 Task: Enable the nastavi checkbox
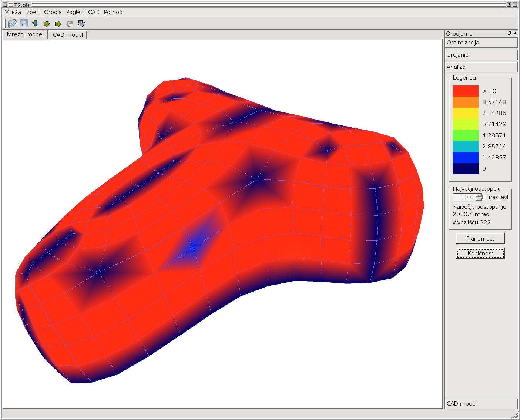(x=485, y=197)
